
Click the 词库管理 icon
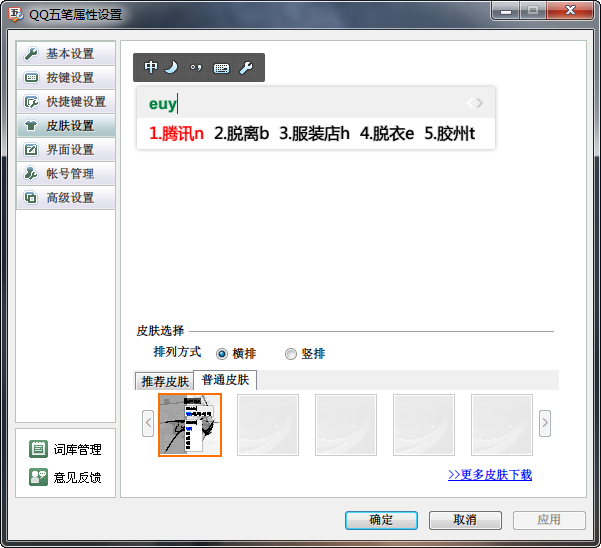click(38, 449)
